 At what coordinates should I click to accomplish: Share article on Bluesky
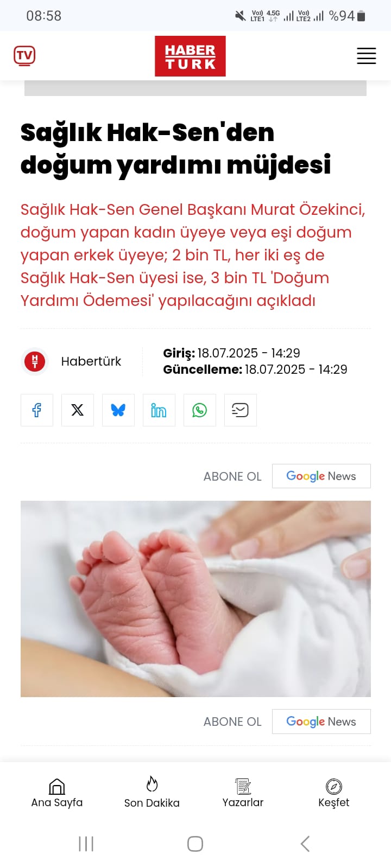pyautogui.click(x=118, y=410)
